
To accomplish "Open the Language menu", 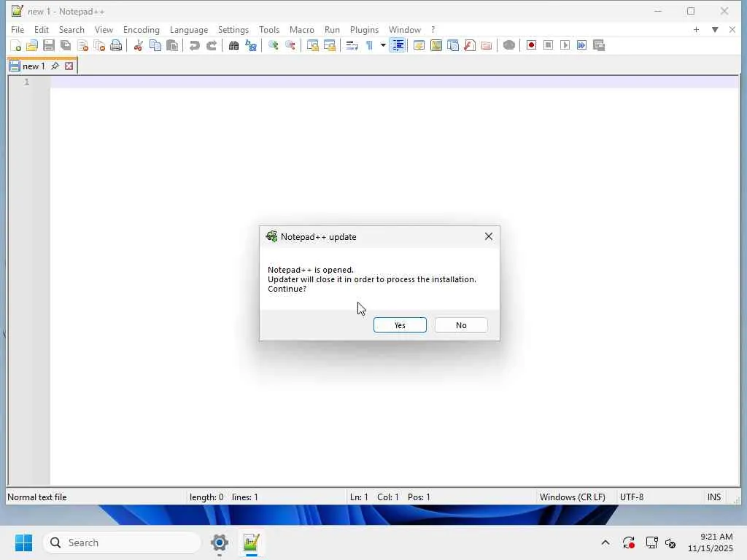I will (189, 29).
